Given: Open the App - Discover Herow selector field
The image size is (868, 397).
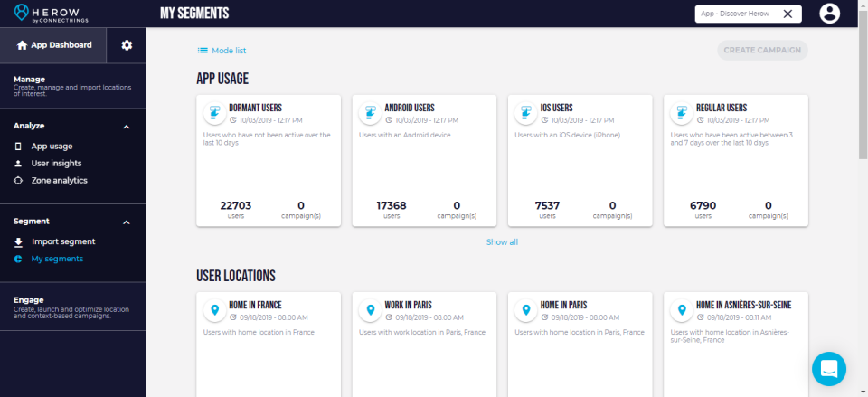Looking at the screenshot, I should (748, 14).
